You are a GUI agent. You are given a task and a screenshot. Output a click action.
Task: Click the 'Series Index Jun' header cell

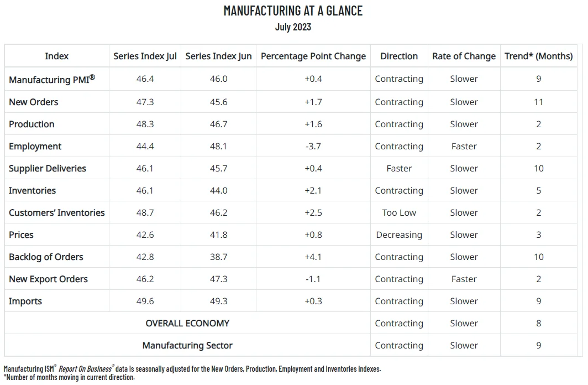click(218, 56)
